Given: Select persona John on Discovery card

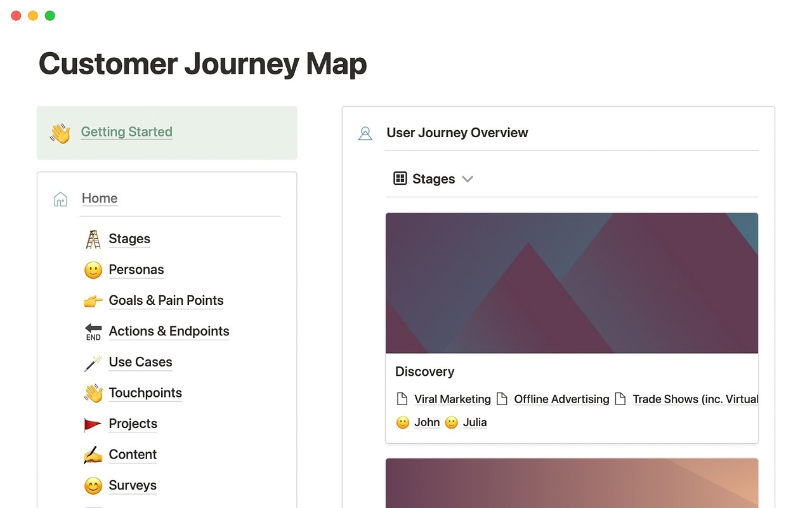Looking at the screenshot, I should [x=427, y=423].
